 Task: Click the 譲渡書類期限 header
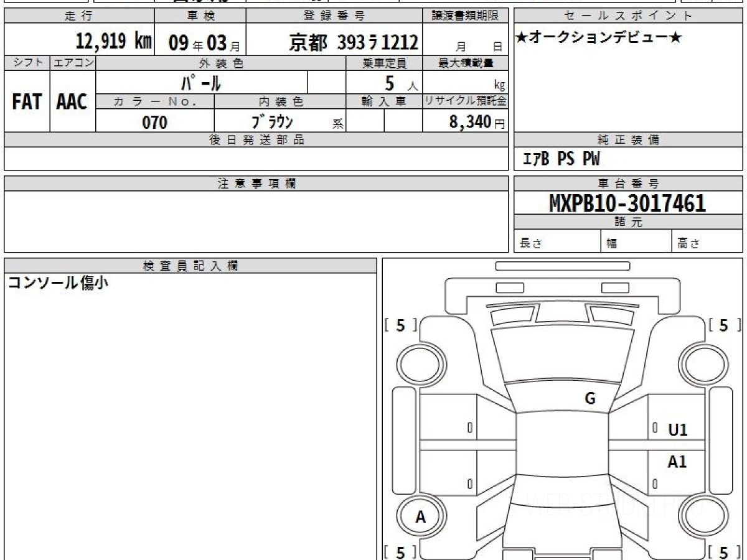coord(466,16)
